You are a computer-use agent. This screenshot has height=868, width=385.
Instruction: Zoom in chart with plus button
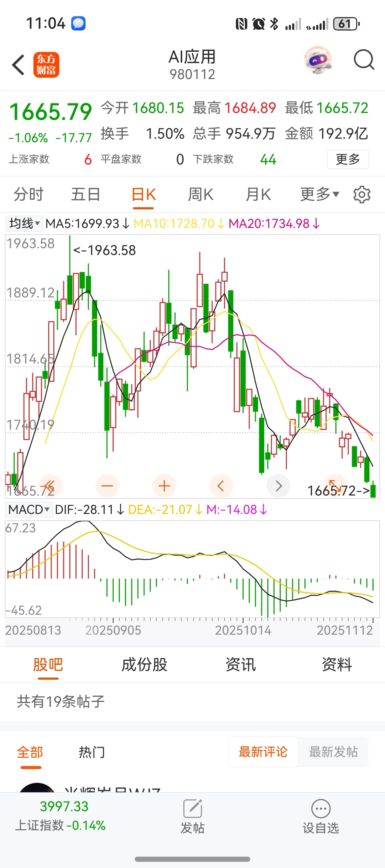[164, 486]
